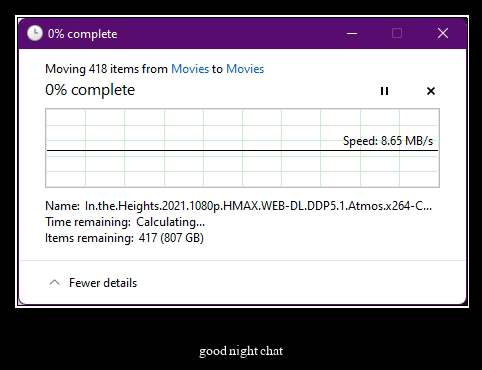Click the 0% complete title bar text
This screenshot has width=482, height=370.
click(82, 34)
